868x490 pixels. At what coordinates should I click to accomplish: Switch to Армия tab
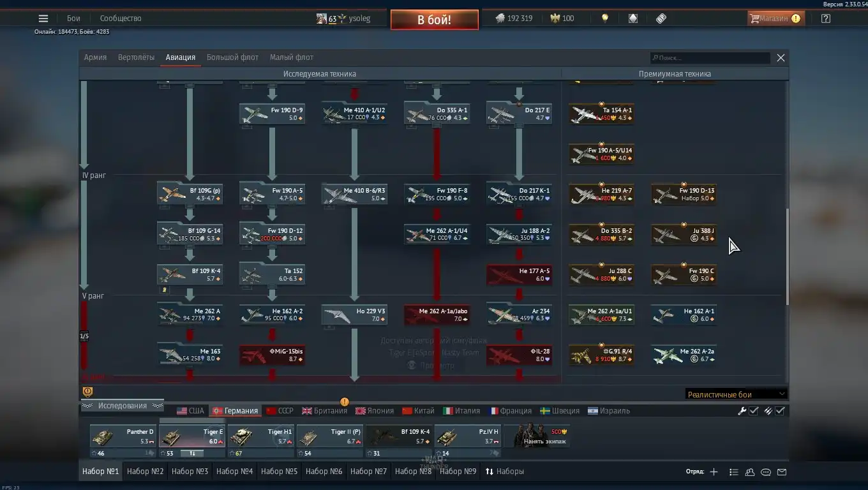pos(95,57)
